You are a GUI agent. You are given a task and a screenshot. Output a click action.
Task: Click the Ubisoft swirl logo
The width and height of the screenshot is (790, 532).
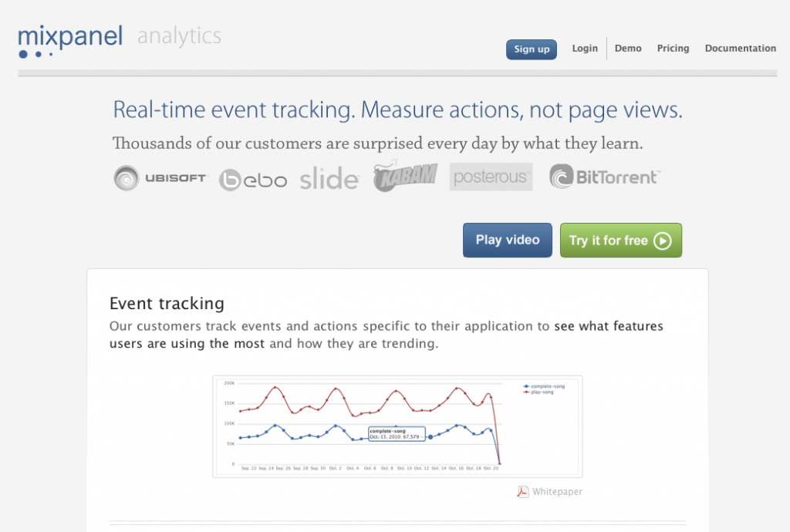pyautogui.click(x=126, y=177)
